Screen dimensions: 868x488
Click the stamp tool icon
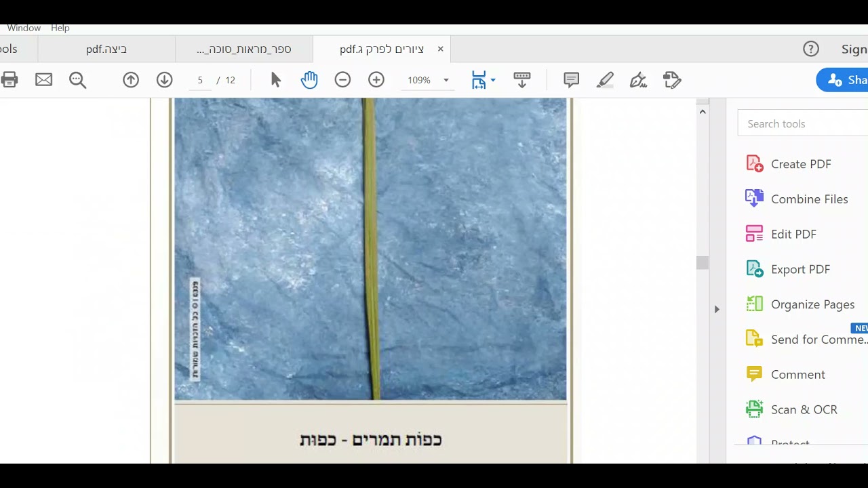coord(672,80)
